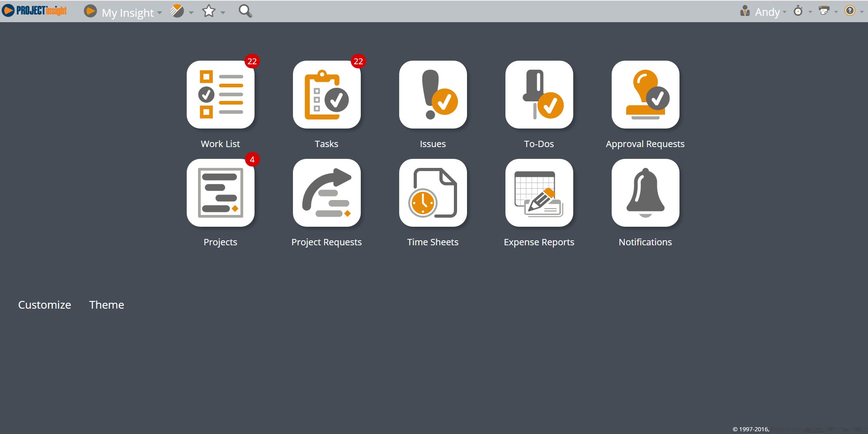The width and height of the screenshot is (868, 434).
Task: Open the help question mark menu
Action: pos(853,11)
